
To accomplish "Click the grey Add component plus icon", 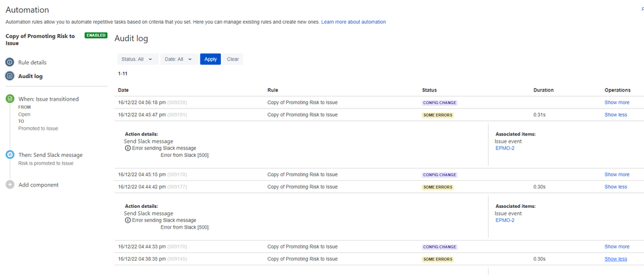I will pyautogui.click(x=10, y=185).
